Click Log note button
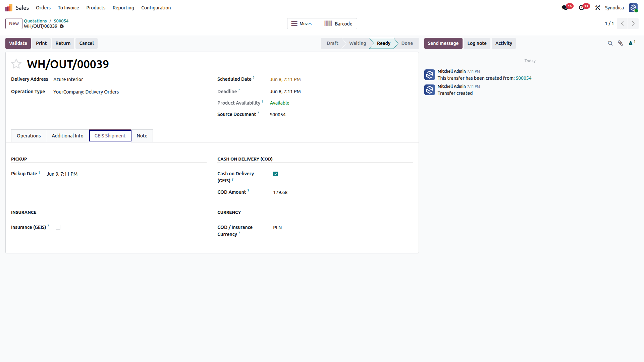This screenshot has height=362, width=644. click(x=477, y=43)
